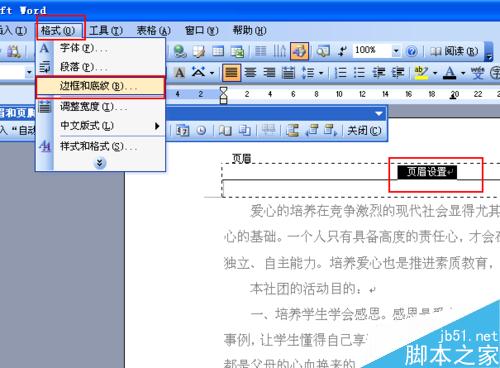Click the character shading A icon

(x=179, y=72)
